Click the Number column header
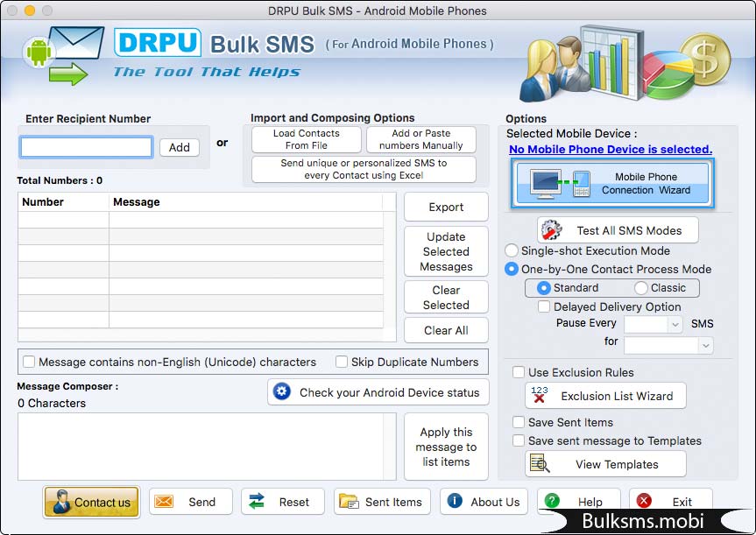Screen dimensions: 756x535 point(63,202)
